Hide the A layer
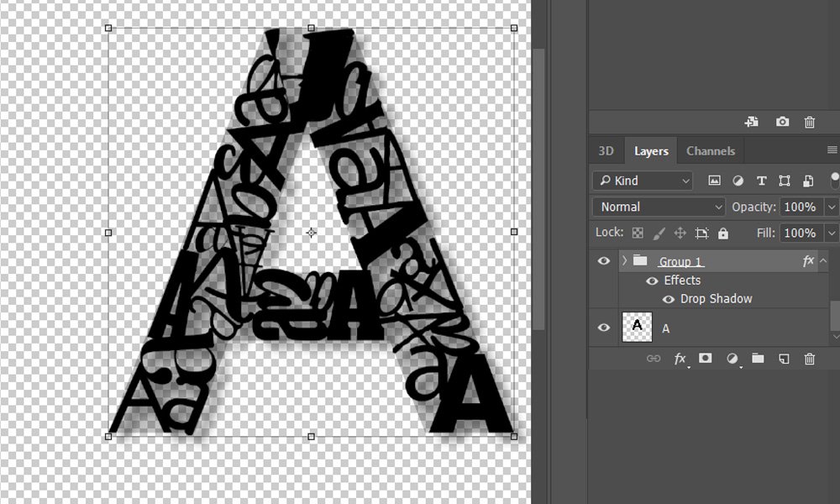The height and width of the screenshot is (504, 840). [x=604, y=328]
